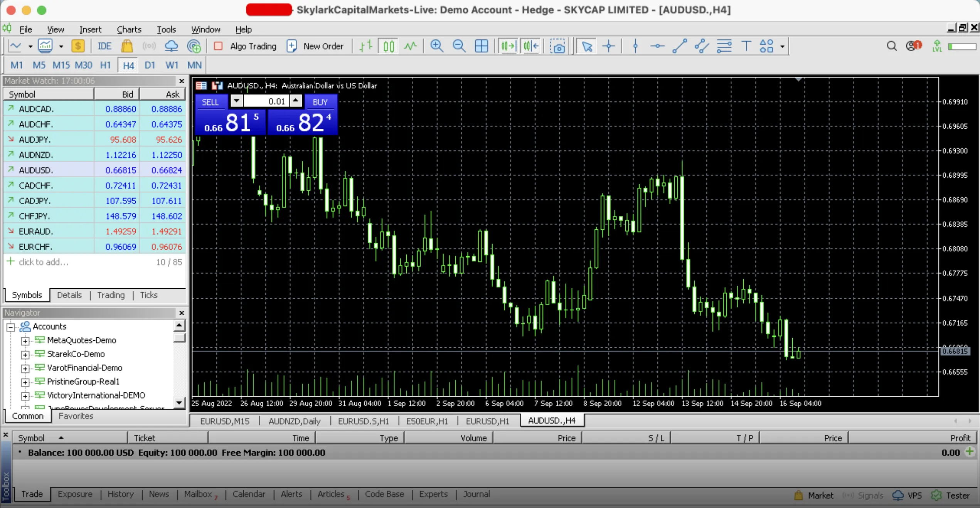The height and width of the screenshot is (508, 980).
Task: Toggle chart shift from right border
Action: click(x=531, y=46)
